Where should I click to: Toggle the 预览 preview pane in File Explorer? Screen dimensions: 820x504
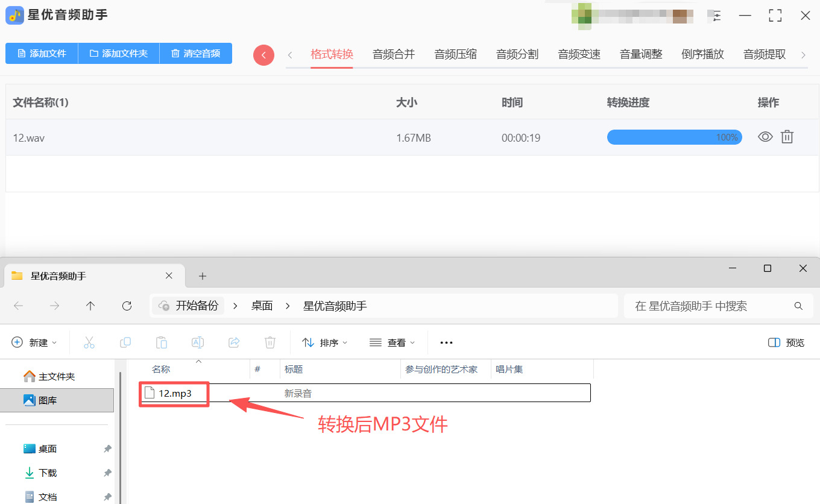point(786,342)
